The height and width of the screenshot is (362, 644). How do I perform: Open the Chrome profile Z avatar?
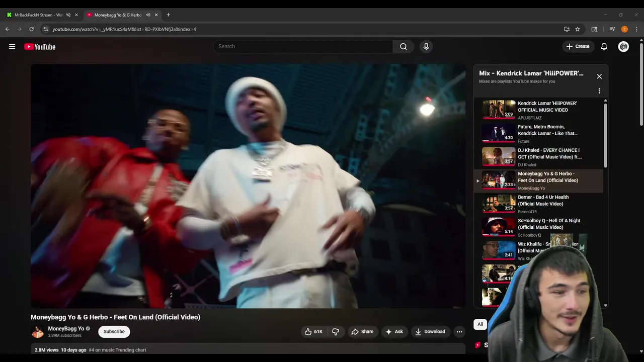pyautogui.click(x=624, y=29)
